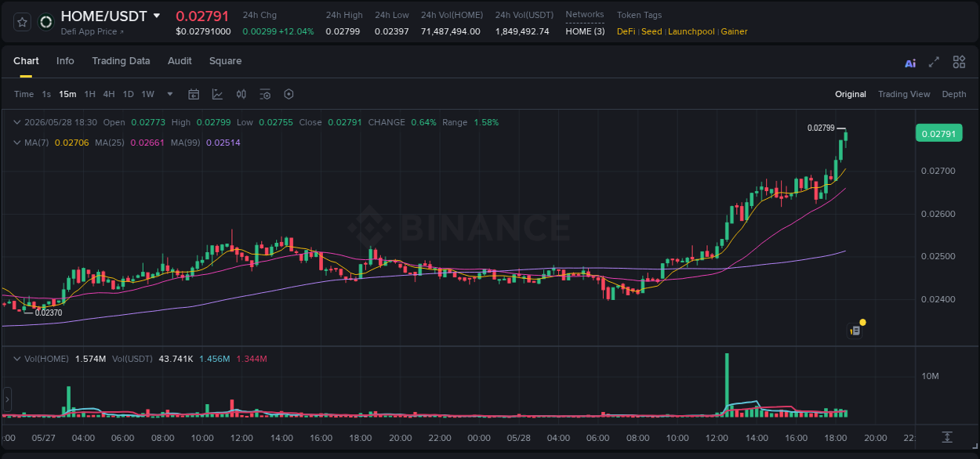Open the trading pair selector dropdown arrow
980x459 pixels.
(157, 16)
